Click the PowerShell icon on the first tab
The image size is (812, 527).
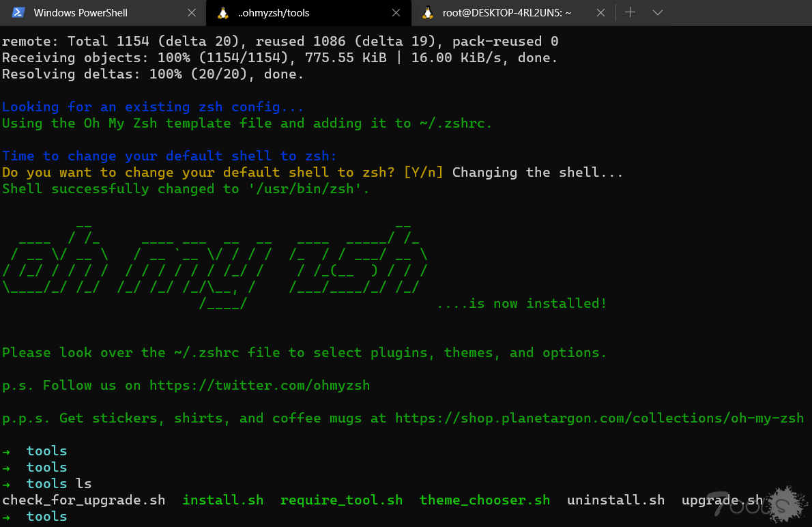(x=18, y=13)
